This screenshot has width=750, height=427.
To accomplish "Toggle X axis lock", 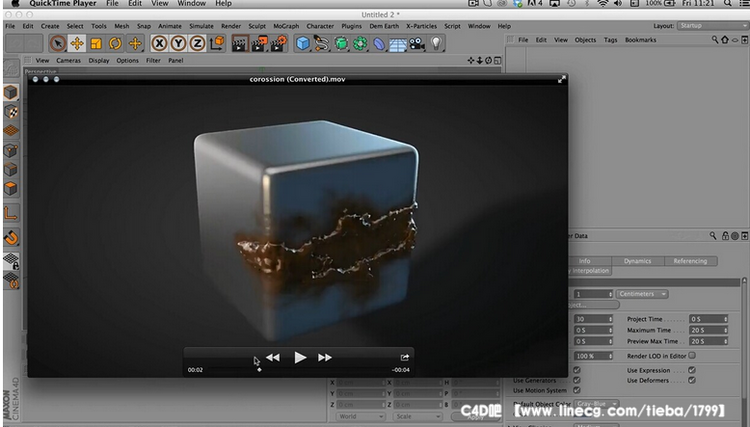I will pyautogui.click(x=159, y=44).
